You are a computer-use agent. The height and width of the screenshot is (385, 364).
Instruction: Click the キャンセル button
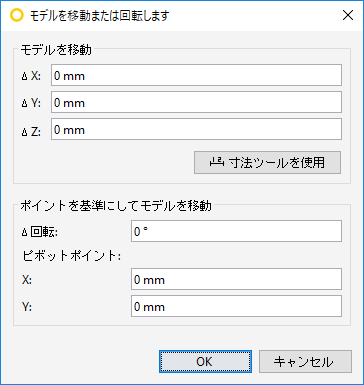point(305,361)
